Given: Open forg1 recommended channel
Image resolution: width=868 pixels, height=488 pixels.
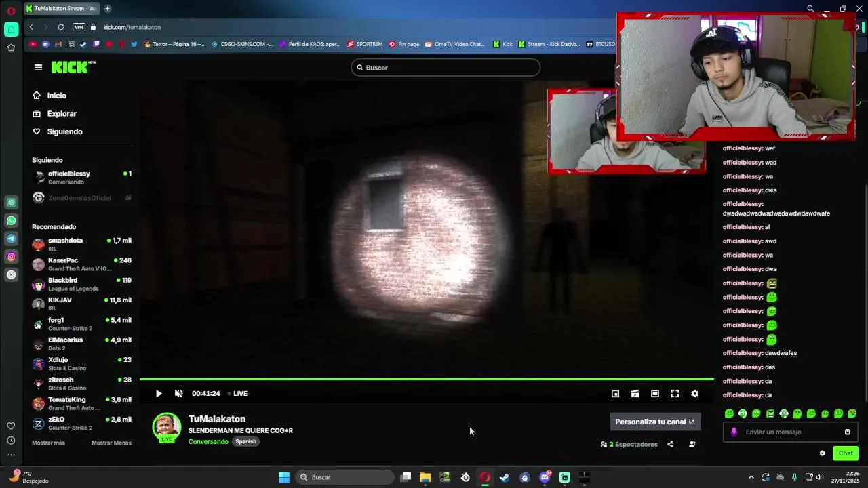Looking at the screenshot, I should click(81, 324).
